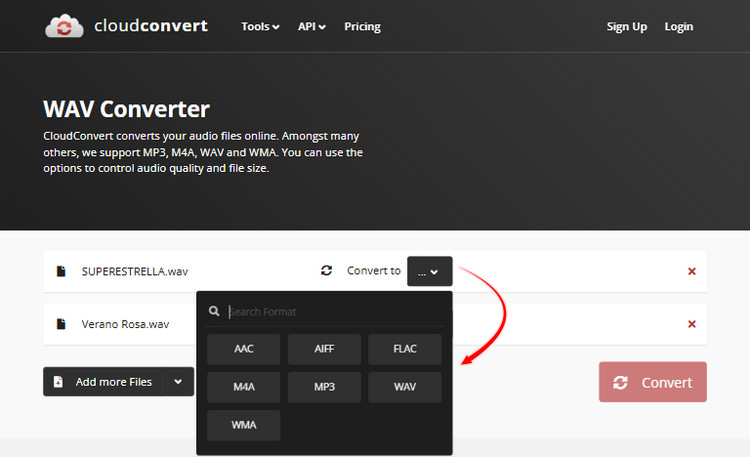750x457 pixels.
Task: Choose FLAC as output format
Action: coord(405,349)
